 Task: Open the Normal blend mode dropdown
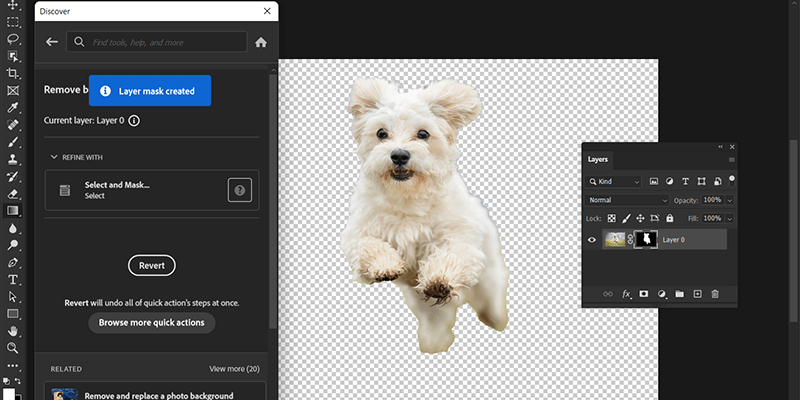(627, 201)
